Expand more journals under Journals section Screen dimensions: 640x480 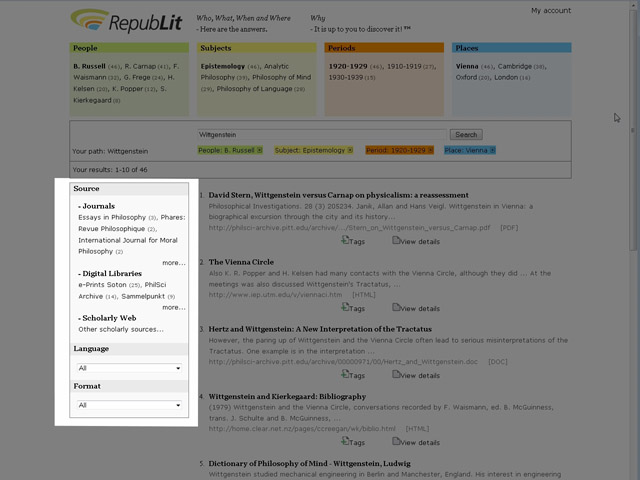click(x=173, y=263)
